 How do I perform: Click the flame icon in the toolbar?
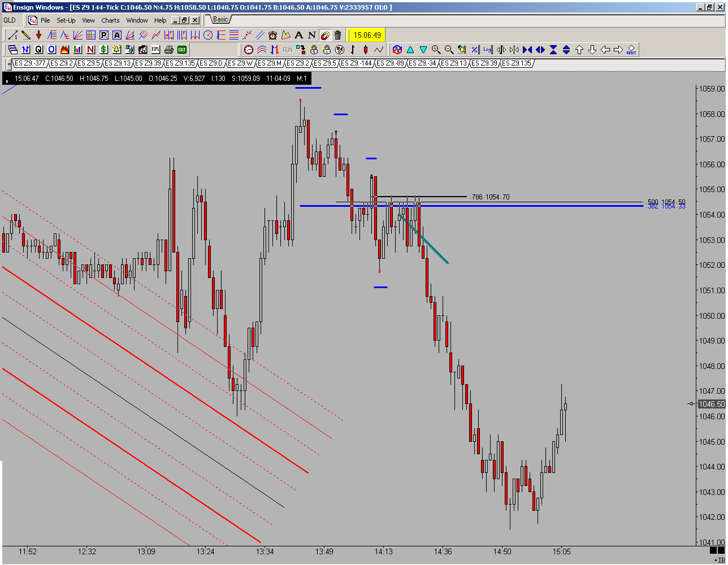[x=65, y=50]
